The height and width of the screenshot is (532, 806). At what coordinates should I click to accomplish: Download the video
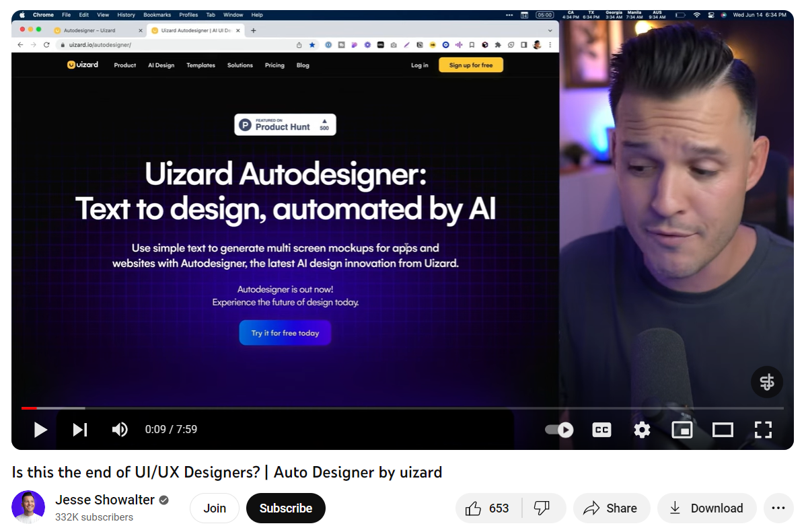click(x=707, y=508)
